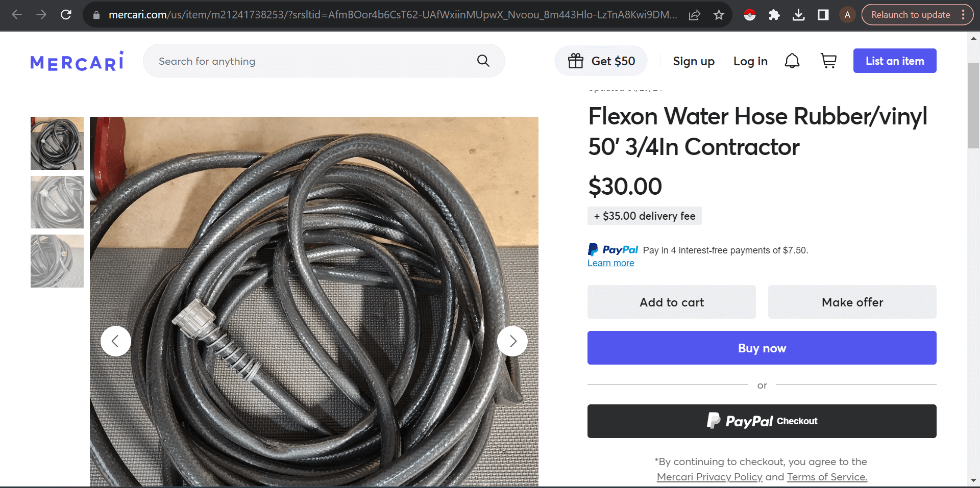This screenshot has height=488, width=980.
Task: Click the Sign up link
Action: (x=693, y=61)
